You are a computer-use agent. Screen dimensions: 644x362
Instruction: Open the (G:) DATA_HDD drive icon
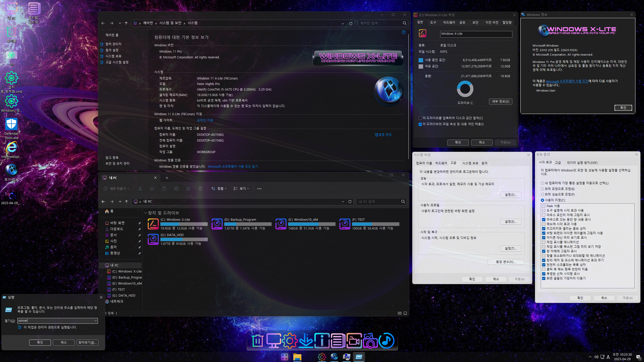pyautogui.click(x=153, y=239)
